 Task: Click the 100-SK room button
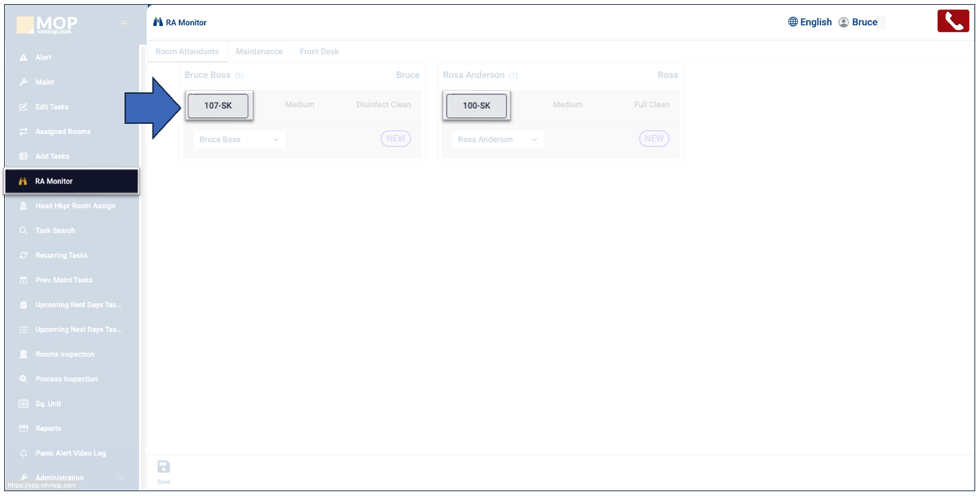[x=476, y=106]
